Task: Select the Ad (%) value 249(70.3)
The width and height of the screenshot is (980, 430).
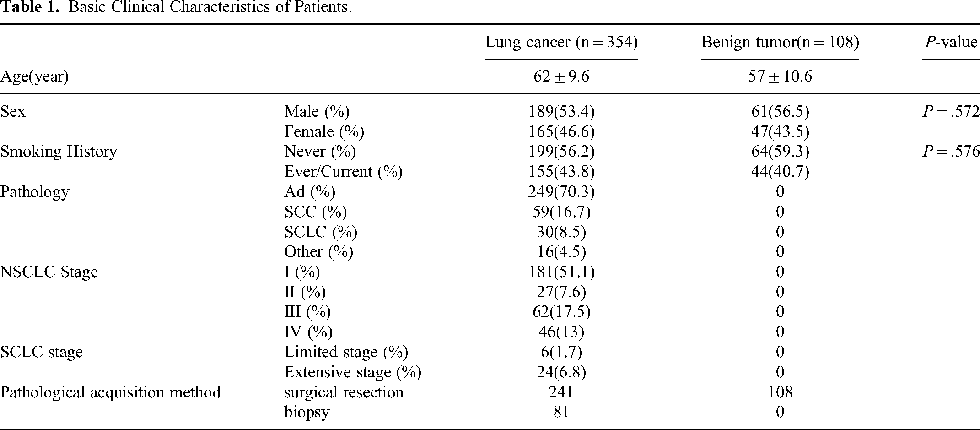Action: coord(561,192)
